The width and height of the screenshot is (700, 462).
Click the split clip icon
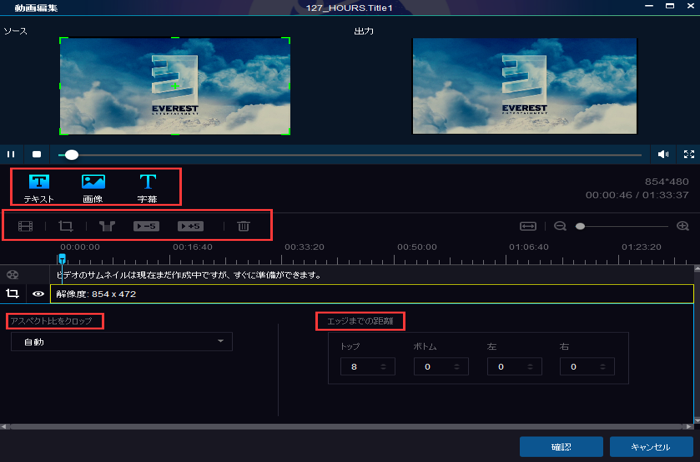107,226
